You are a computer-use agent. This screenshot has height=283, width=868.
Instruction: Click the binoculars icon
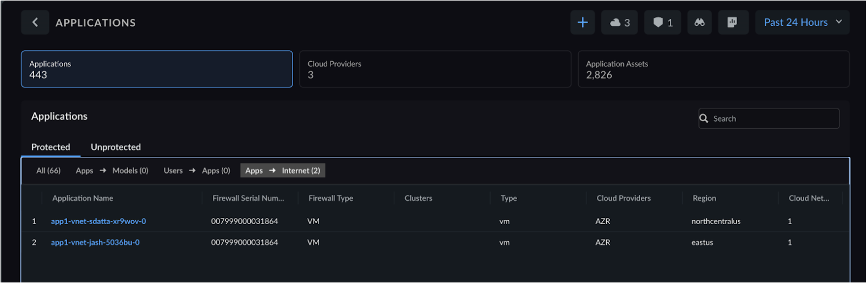point(699,23)
